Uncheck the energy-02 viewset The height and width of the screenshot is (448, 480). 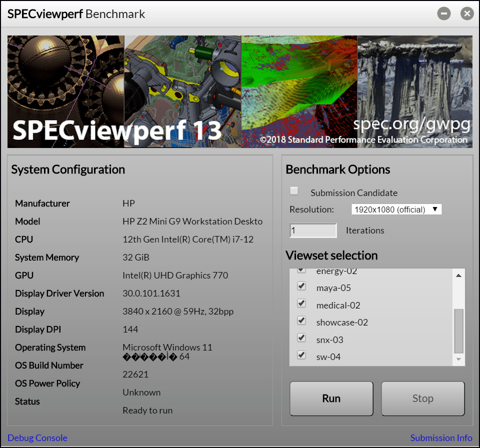pyautogui.click(x=301, y=270)
